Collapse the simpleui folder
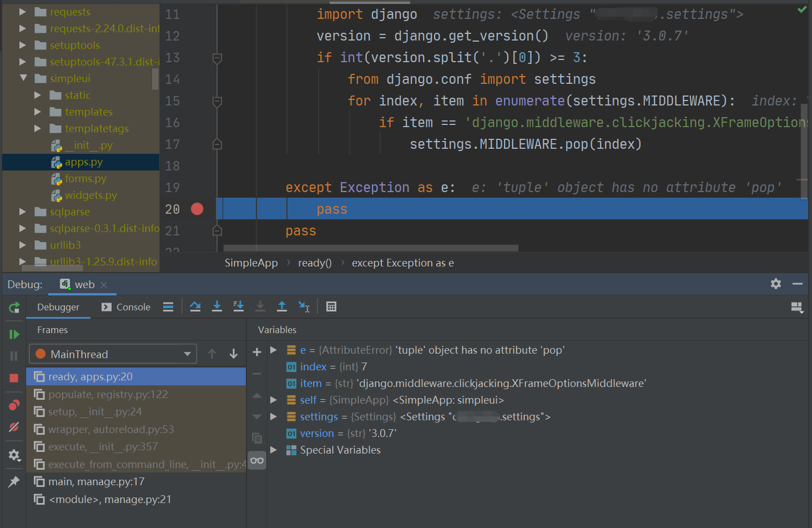Image resolution: width=812 pixels, height=528 pixels. (23, 78)
